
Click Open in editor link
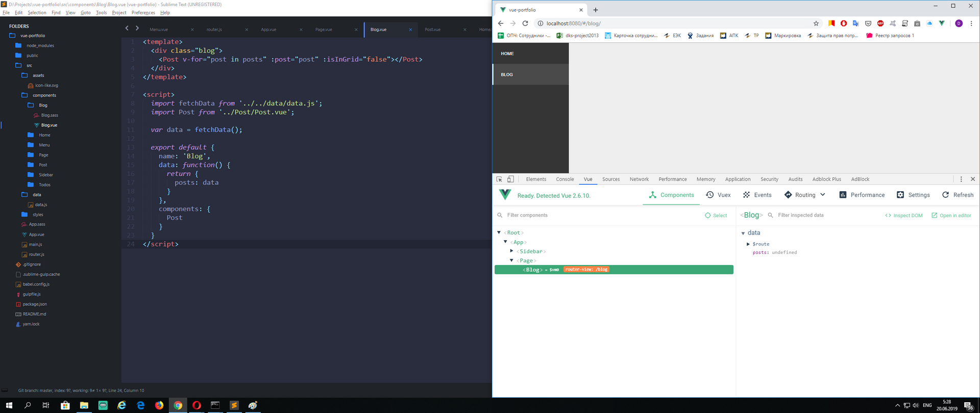[x=951, y=215]
